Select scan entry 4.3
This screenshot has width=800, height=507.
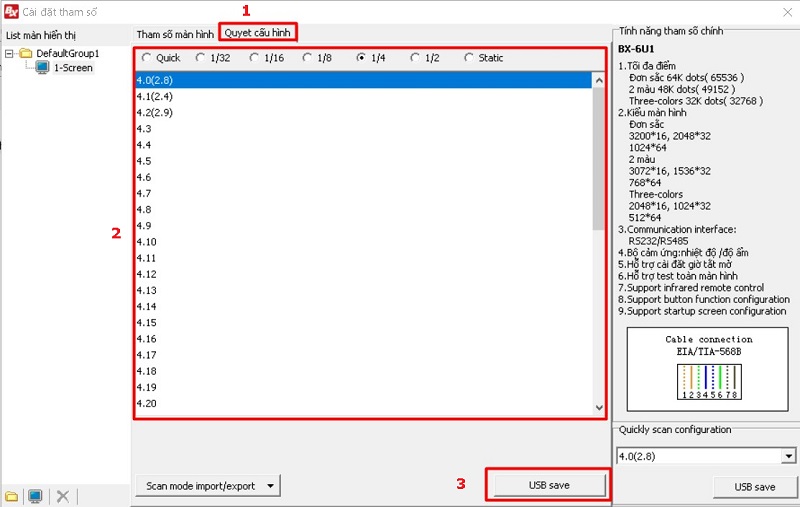click(363, 129)
